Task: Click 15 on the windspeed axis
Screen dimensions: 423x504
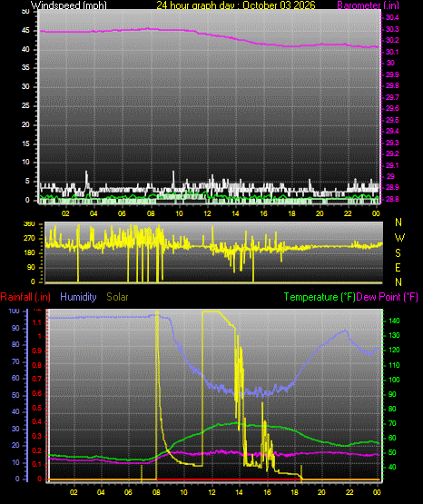Action: coord(25,143)
